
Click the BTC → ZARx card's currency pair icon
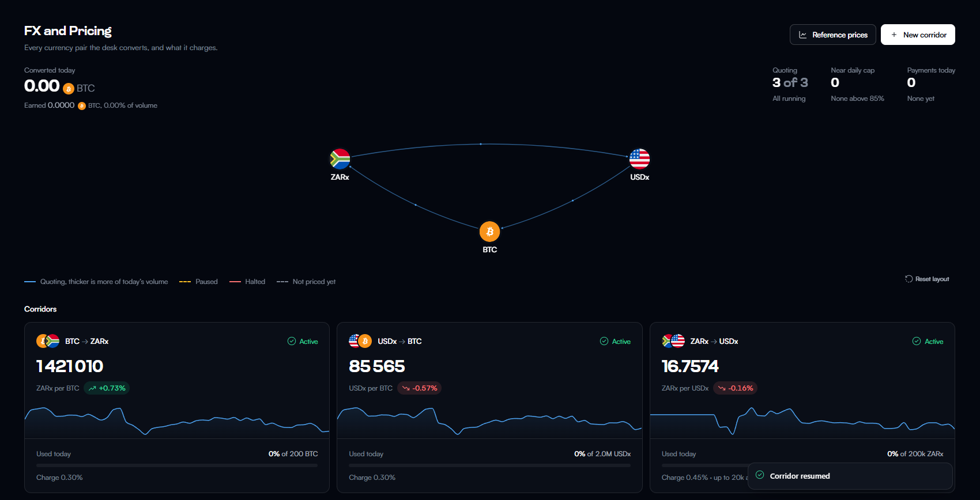(48, 341)
